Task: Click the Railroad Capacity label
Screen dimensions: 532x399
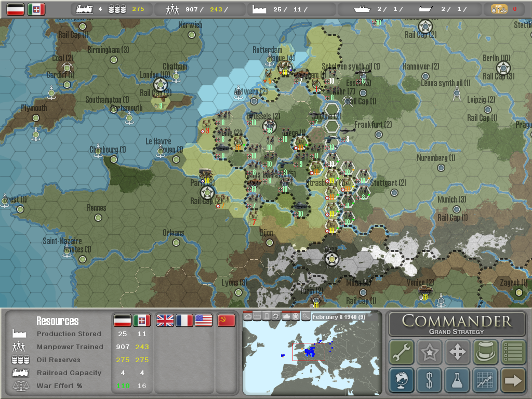Action: 69,373
